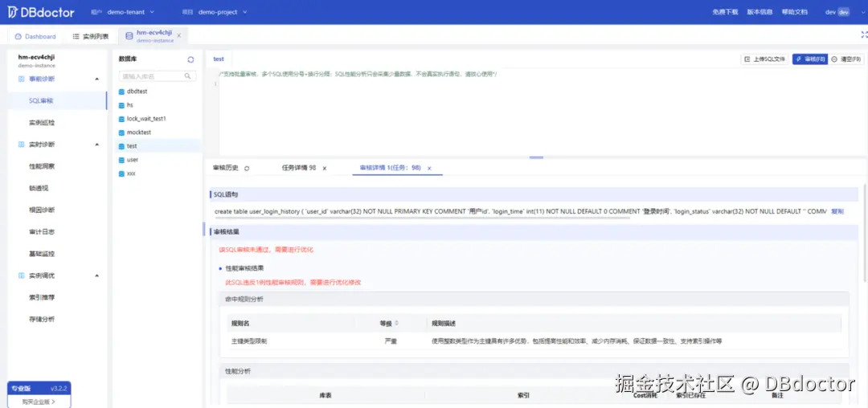Select the test editor tab
Image resolution: width=868 pixels, height=408 pixels.
point(219,59)
